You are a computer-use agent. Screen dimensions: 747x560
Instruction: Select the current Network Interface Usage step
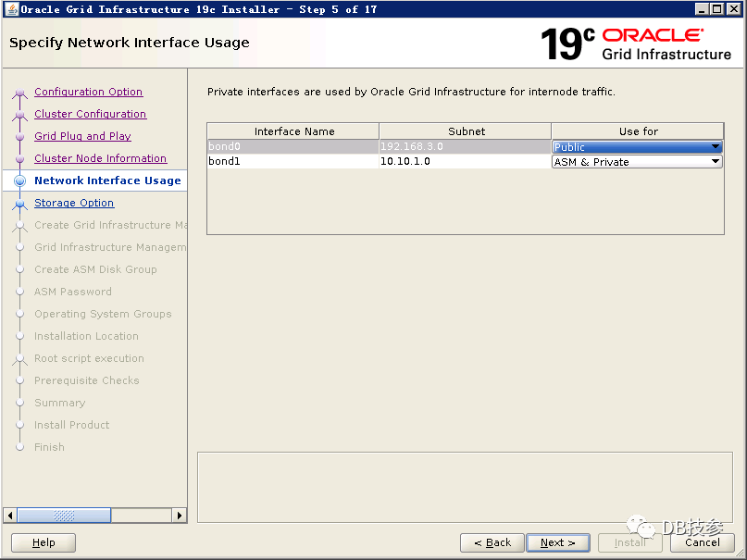tap(107, 180)
